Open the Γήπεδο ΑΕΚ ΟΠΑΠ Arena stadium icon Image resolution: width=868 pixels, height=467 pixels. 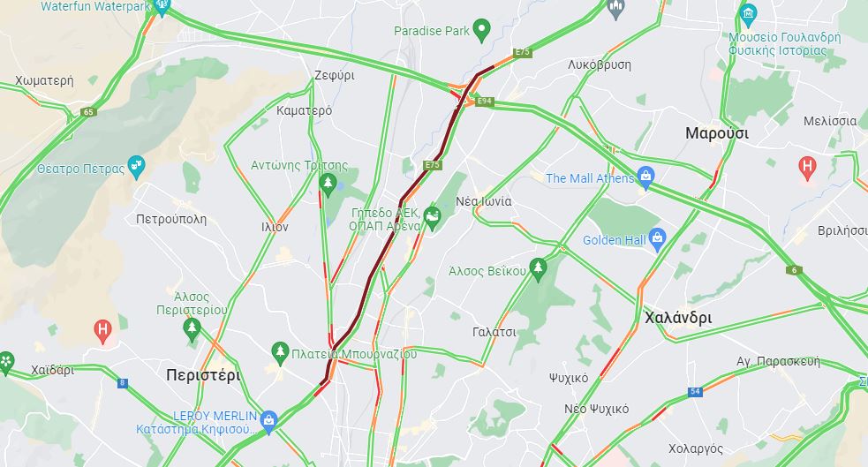pyautogui.click(x=431, y=219)
